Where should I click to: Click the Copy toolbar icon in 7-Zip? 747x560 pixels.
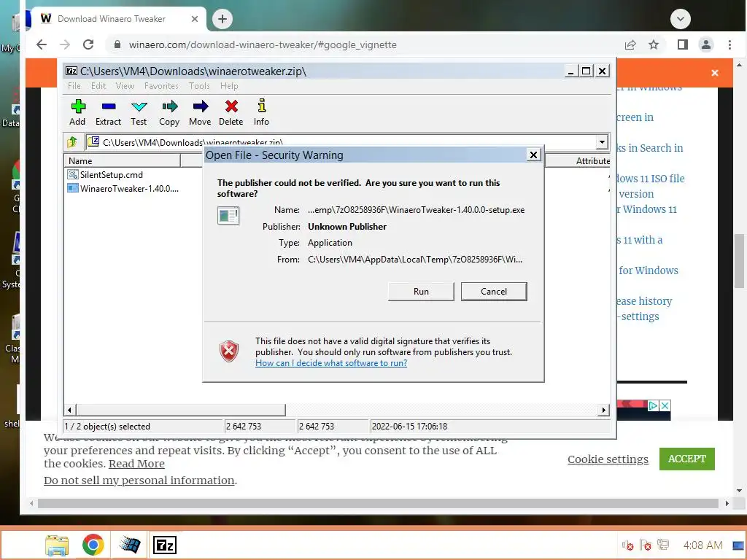click(169, 112)
